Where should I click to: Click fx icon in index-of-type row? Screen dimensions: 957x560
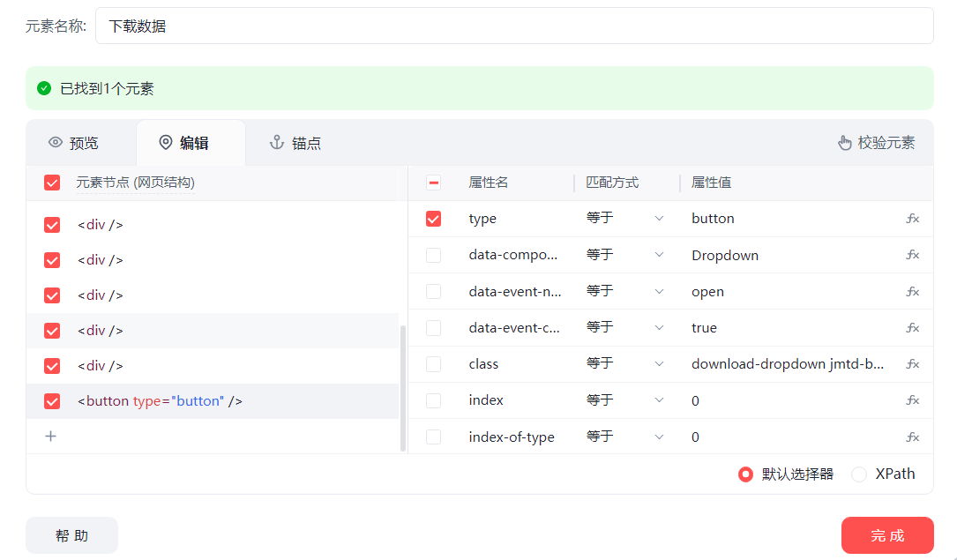coord(912,437)
